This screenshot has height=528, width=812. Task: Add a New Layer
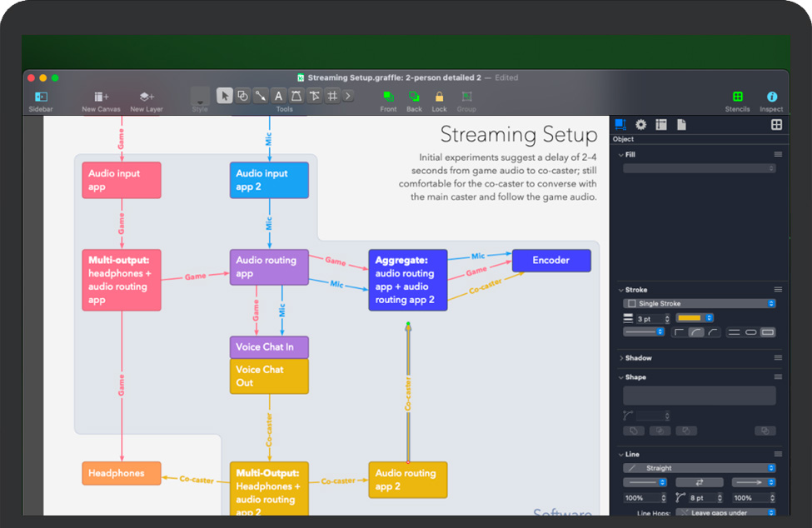146,97
